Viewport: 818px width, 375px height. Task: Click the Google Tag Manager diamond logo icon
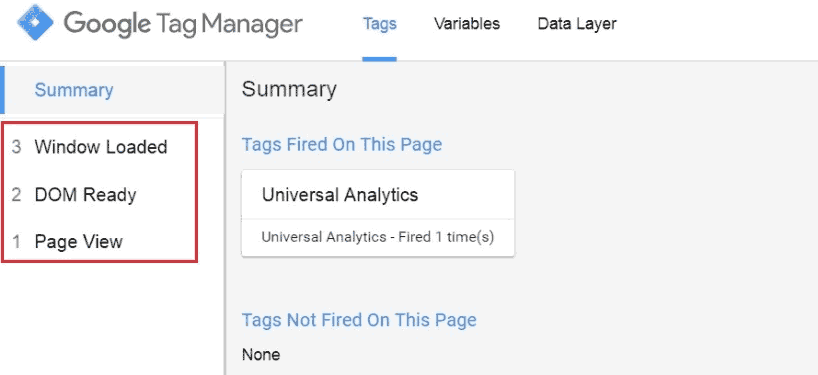pos(35,22)
